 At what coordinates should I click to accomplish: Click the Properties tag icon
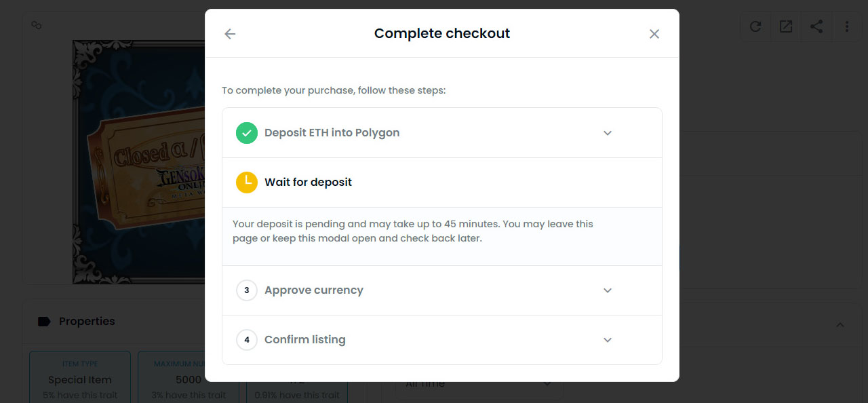pyautogui.click(x=44, y=322)
